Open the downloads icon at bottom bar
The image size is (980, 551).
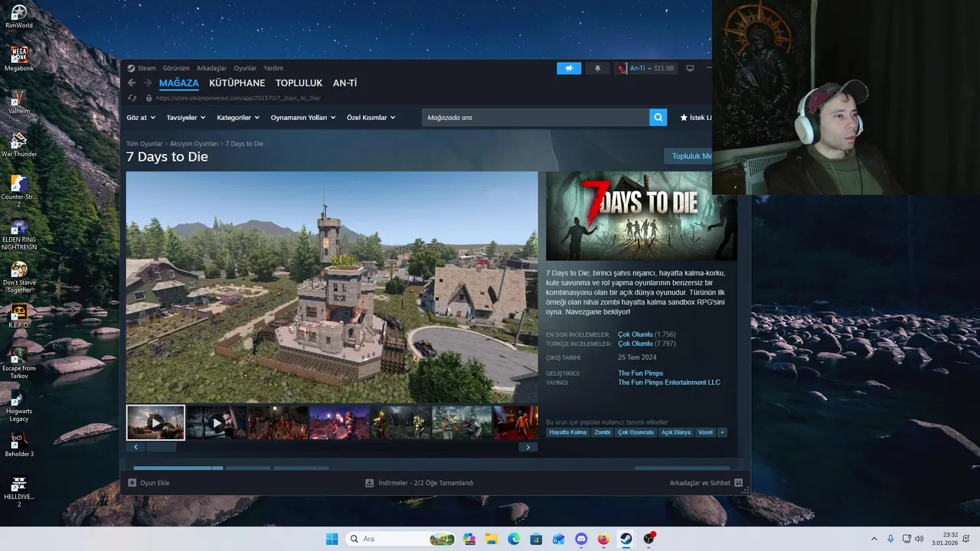point(369,483)
